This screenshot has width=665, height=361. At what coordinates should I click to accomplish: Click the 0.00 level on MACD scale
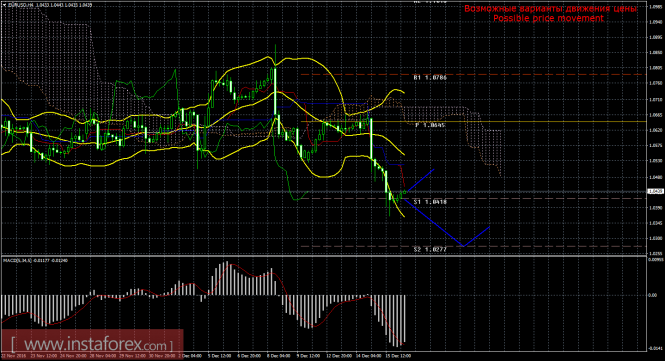point(654,295)
